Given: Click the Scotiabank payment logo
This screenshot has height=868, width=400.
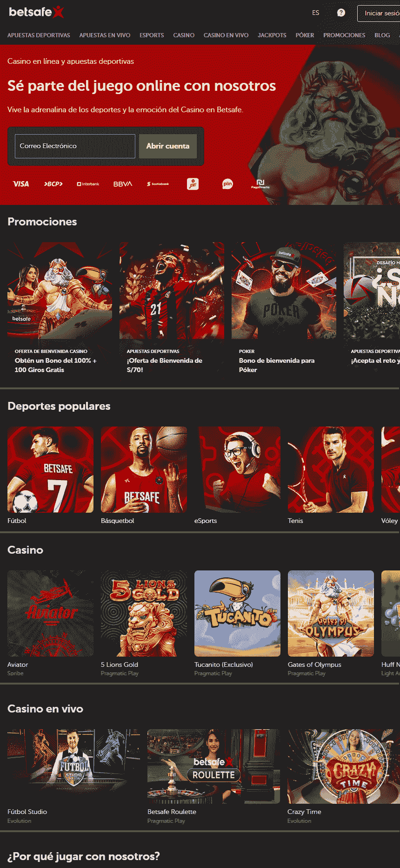Looking at the screenshot, I should [158, 184].
